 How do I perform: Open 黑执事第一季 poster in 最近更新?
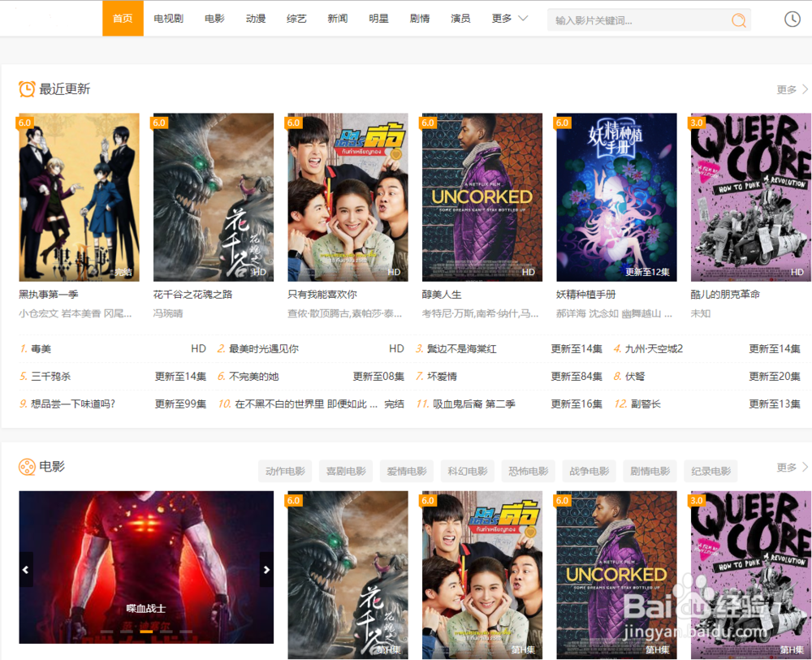[80, 197]
